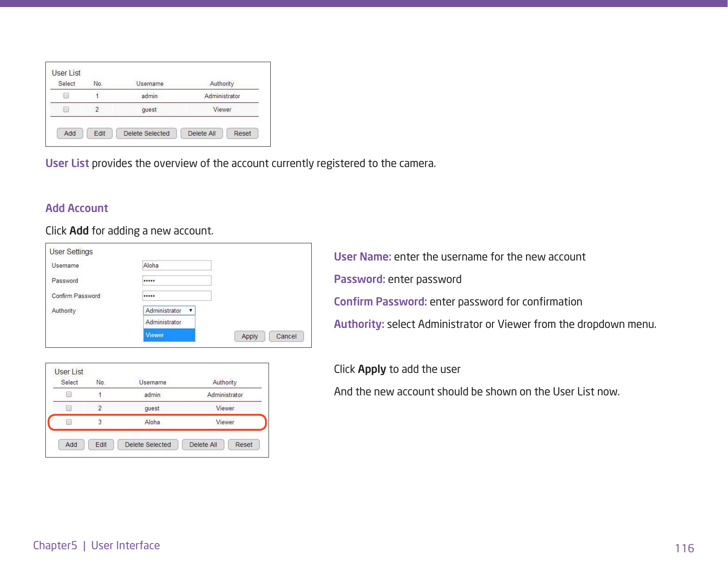The width and height of the screenshot is (728, 562).
Task: Click Administrator authority in bottom User List
Action: (225, 395)
